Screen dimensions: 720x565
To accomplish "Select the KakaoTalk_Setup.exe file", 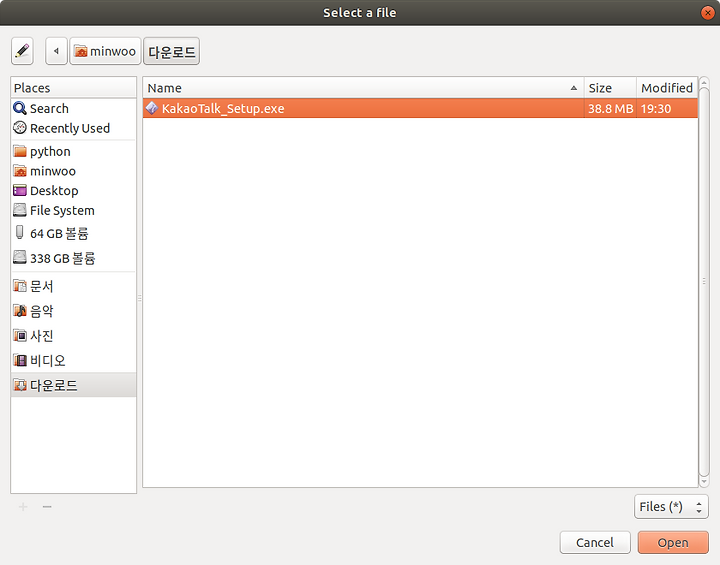I will 420,108.
